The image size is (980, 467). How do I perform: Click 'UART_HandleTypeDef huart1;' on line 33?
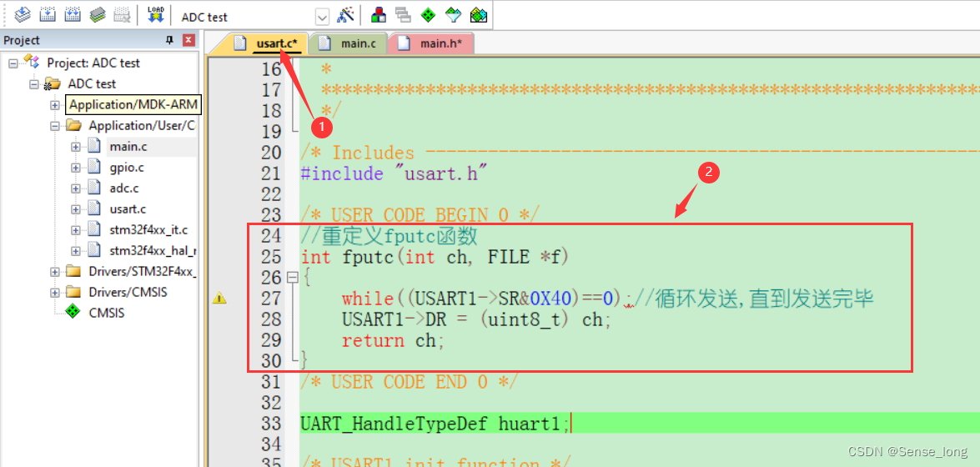435,424
